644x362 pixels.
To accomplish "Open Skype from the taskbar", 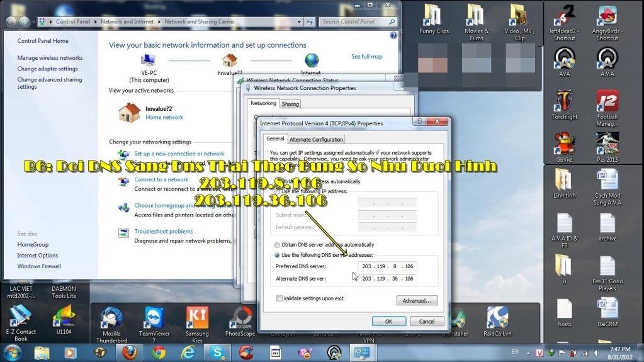I will 217,352.
